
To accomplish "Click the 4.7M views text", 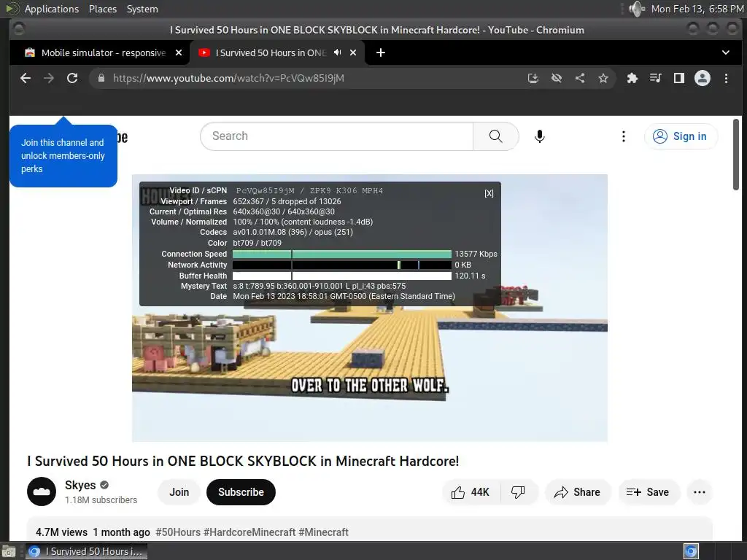I will (x=61, y=532).
